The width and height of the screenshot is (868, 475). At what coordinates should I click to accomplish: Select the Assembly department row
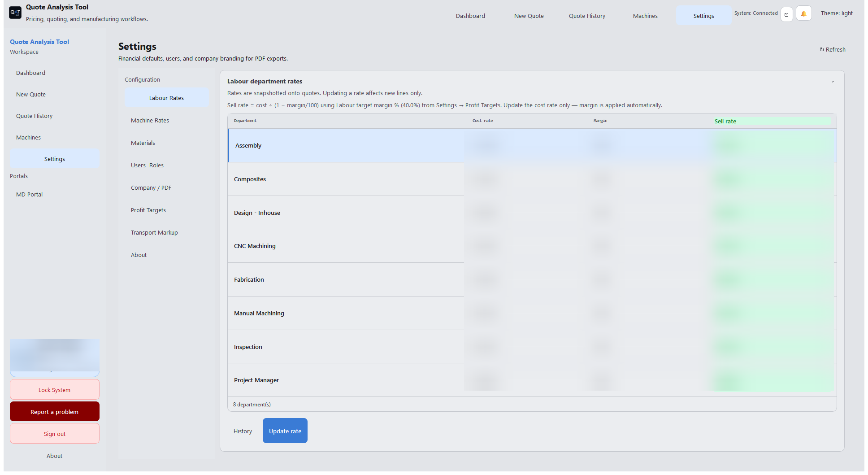click(532, 146)
